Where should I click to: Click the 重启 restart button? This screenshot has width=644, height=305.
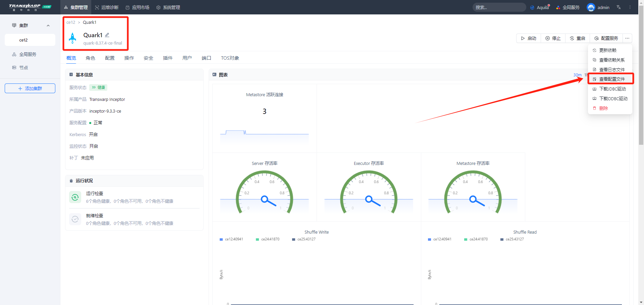[x=578, y=38]
